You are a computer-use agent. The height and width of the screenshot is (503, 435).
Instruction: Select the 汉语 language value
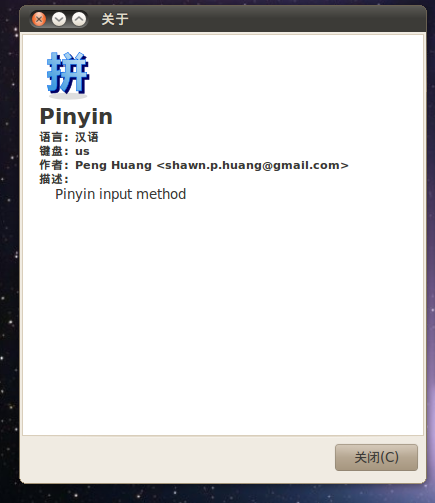coord(87,137)
